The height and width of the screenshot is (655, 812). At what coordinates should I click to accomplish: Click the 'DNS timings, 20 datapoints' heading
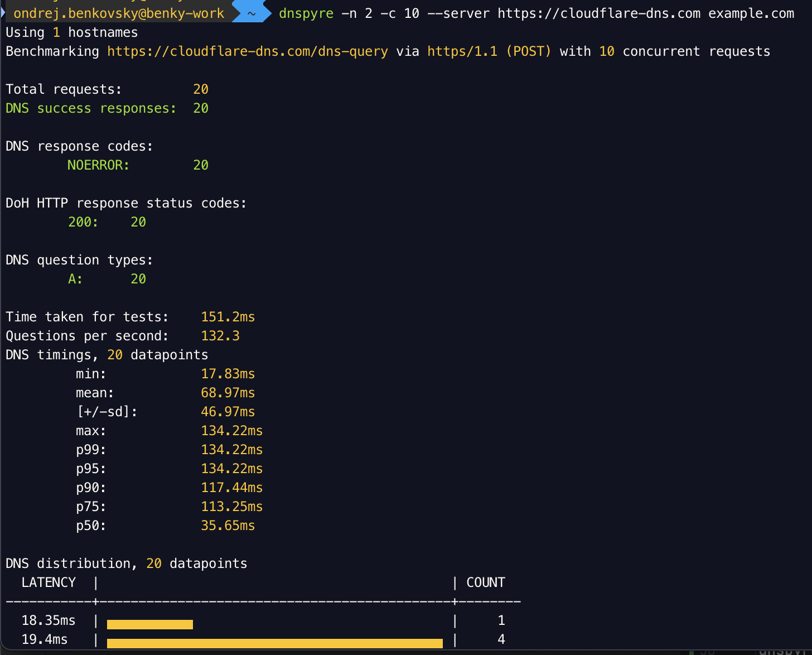point(107,355)
